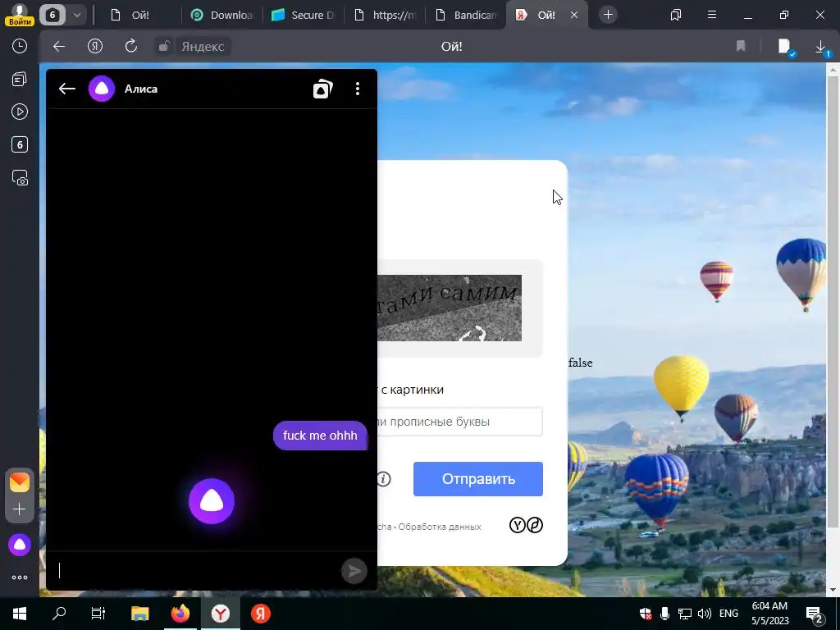Expand the tab groups dropdown arrow

[x=76, y=15]
